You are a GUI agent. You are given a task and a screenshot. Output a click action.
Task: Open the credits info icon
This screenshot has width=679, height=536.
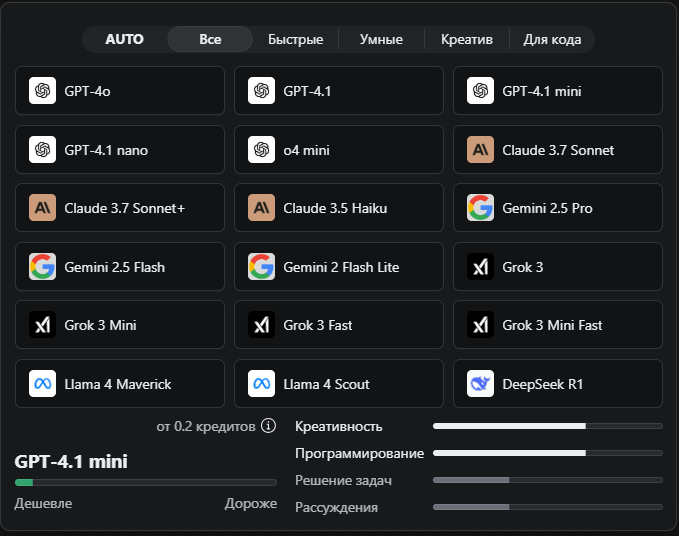268,426
